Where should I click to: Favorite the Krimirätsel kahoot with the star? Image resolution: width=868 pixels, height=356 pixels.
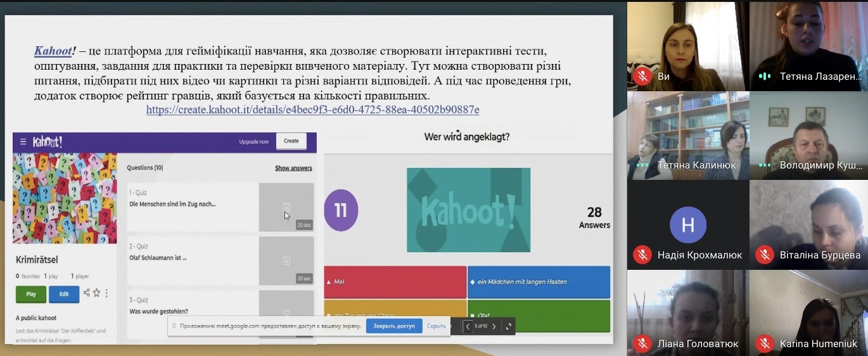coord(97,293)
